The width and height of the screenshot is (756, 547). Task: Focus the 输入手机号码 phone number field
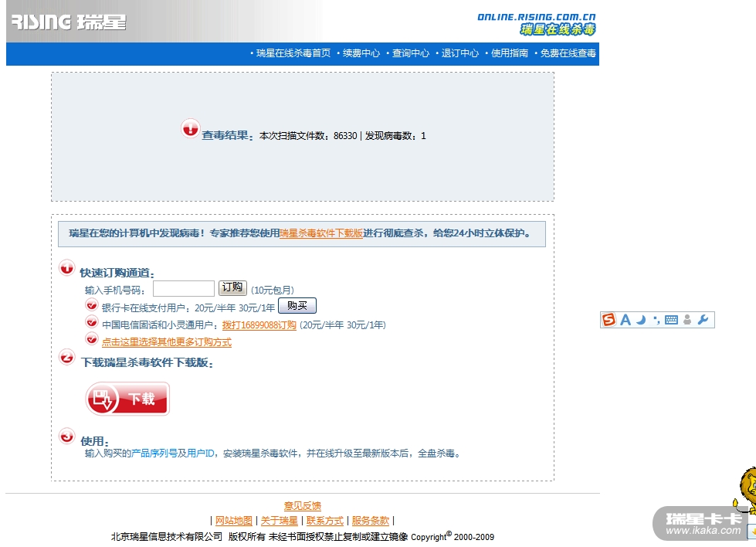(184, 288)
